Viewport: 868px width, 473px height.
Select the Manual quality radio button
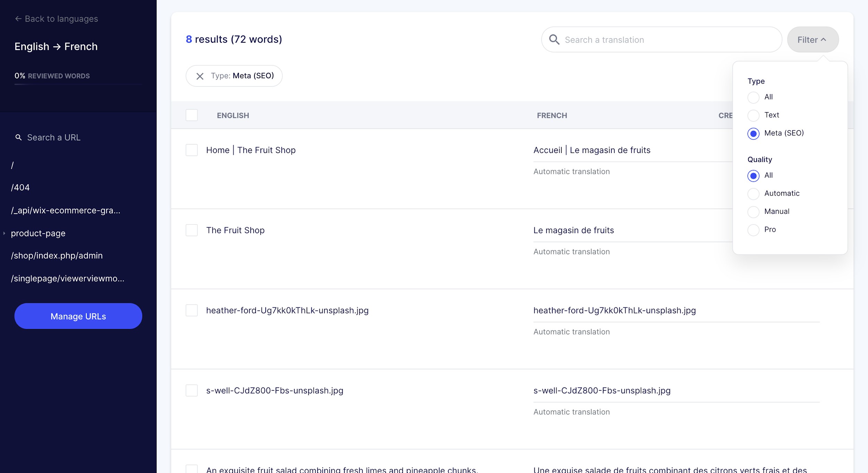(x=753, y=212)
